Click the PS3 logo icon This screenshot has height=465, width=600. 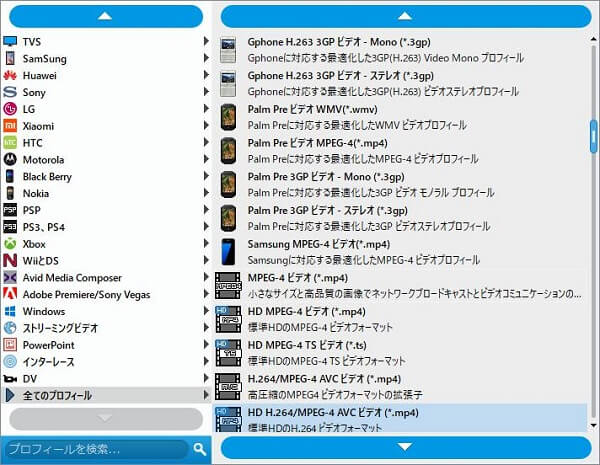point(10,227)
